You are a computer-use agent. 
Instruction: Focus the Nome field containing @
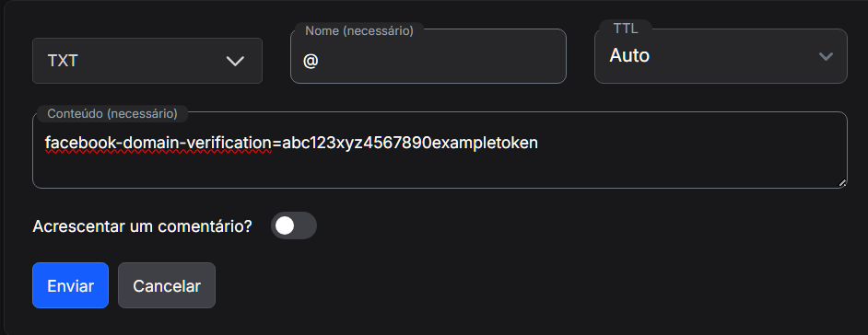[x=428, y=60]
